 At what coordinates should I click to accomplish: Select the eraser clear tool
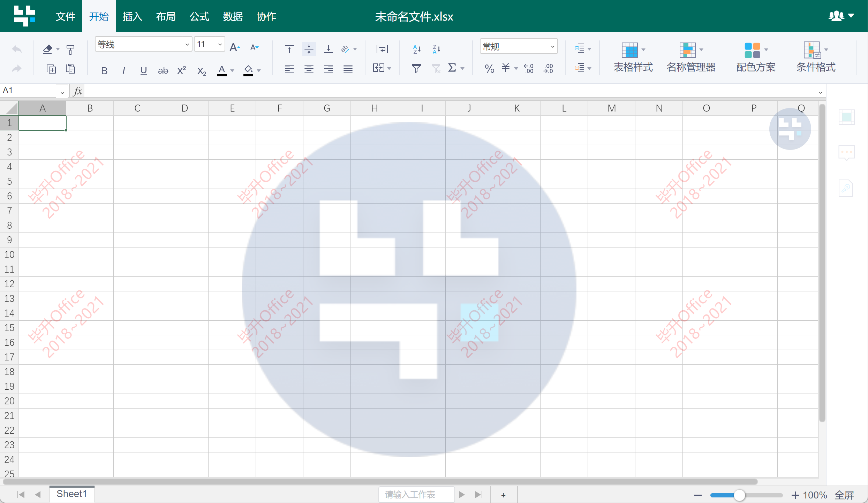coord(48,49)
